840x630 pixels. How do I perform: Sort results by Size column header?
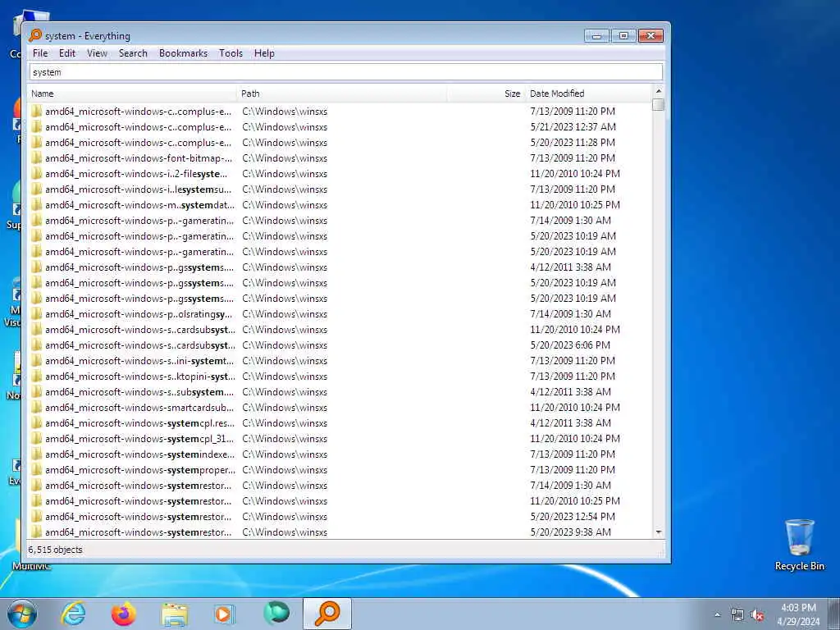pyautogui.click(x=486, y=94)
